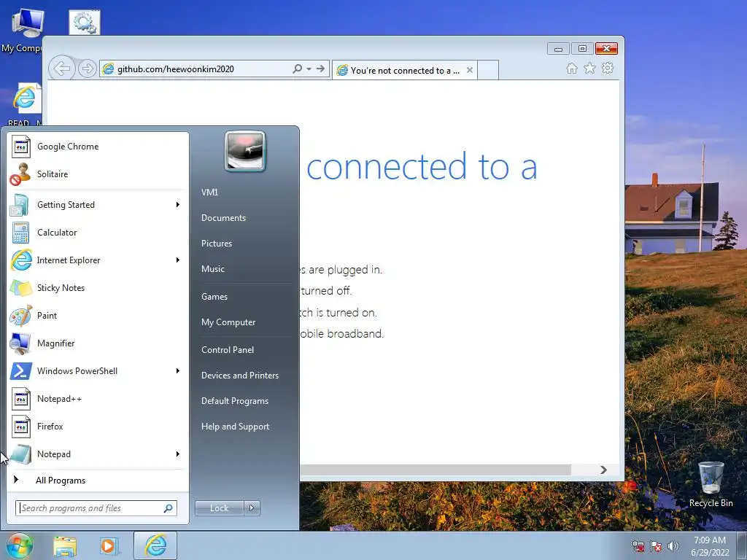Open Notepad from Start menu
The image size is (747, 560).
98,454
